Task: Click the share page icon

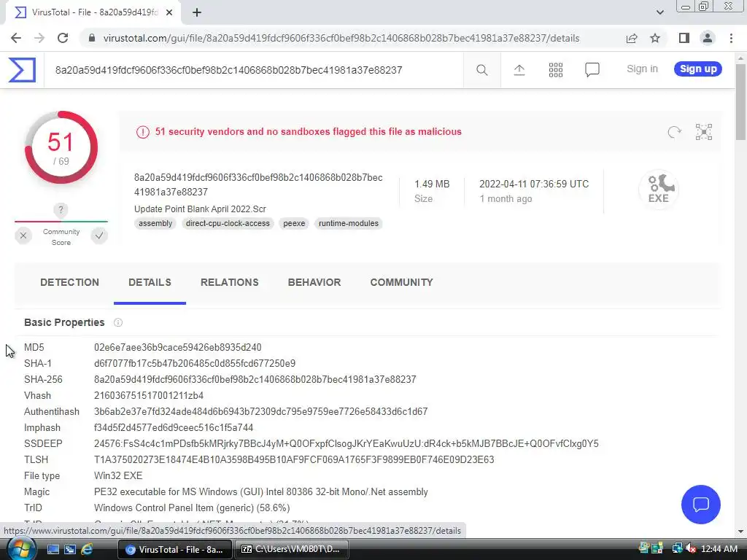Action: [632, 38]
